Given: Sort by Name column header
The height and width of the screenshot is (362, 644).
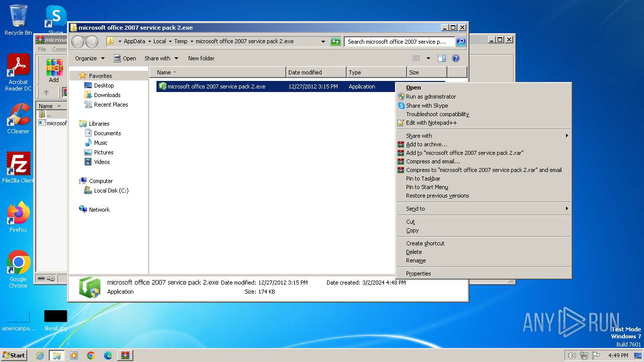Looking at the screenshot, I should click(218, 72).
